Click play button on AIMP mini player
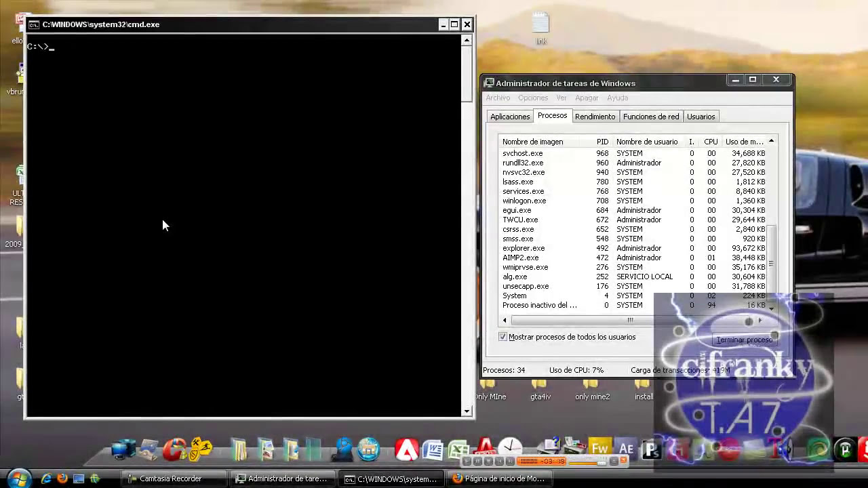The width and height of the screenshot is (868, 488). click(x=467, y=461)
